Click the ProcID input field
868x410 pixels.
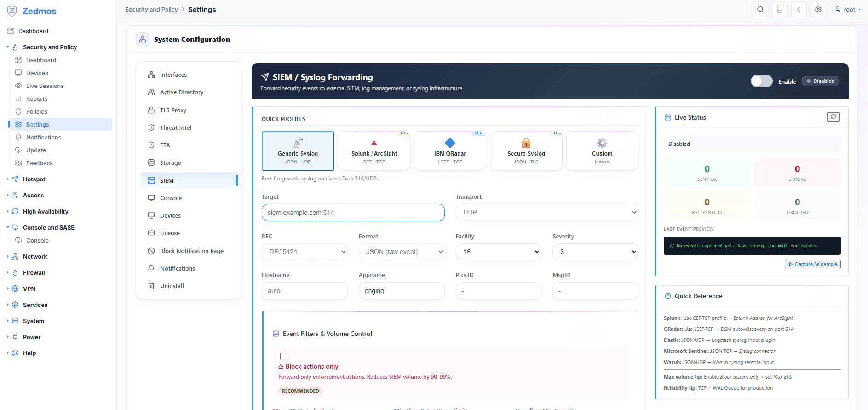[499, 291]
